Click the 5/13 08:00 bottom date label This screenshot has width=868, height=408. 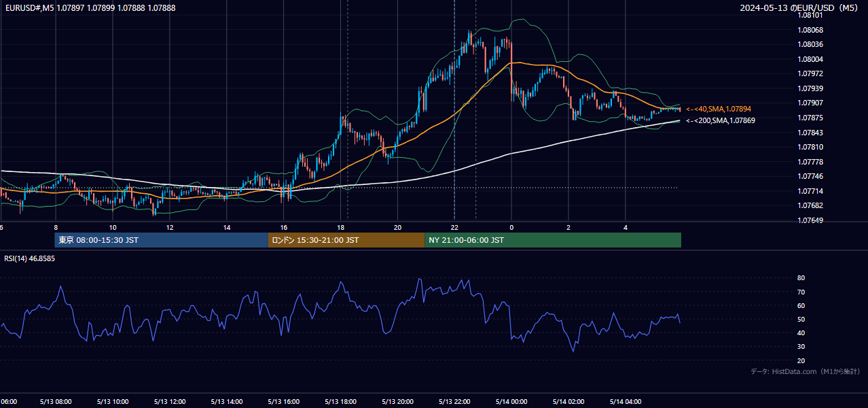[x=56, y=402]
